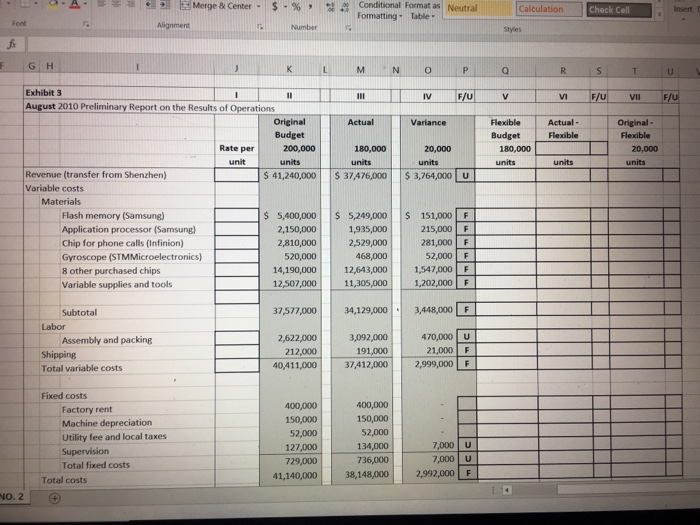Add a new sheet with plus button

tap(54, 498)
